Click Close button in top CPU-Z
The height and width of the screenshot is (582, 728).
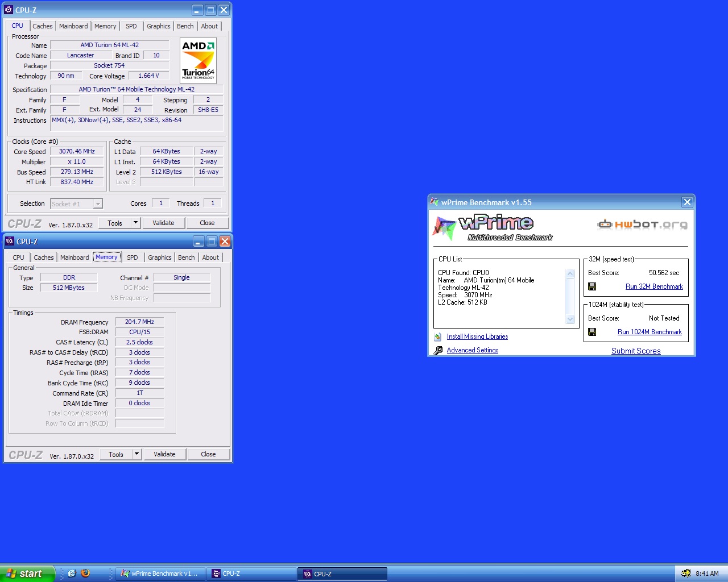point(207,223)
